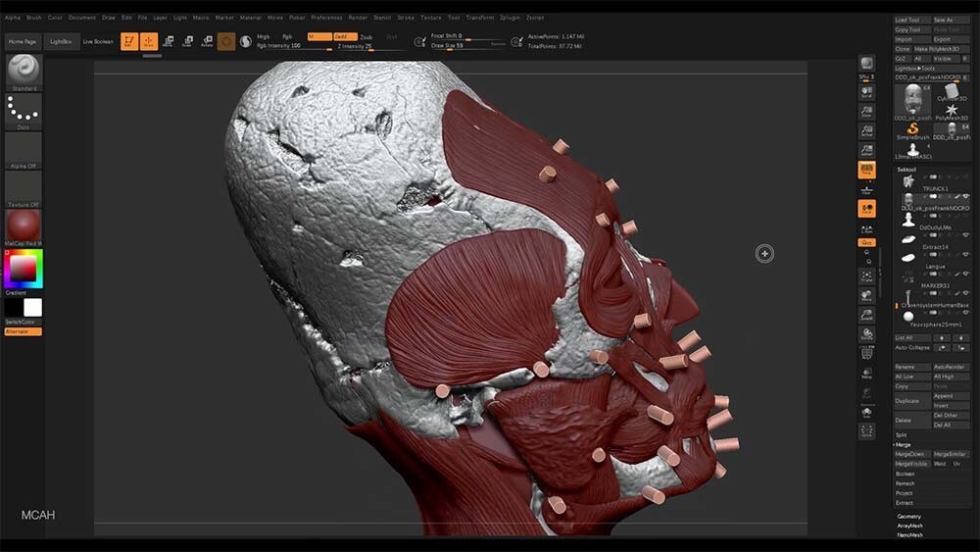
Task: Open the Zplugin menu
Action: (x=510, y=18)
